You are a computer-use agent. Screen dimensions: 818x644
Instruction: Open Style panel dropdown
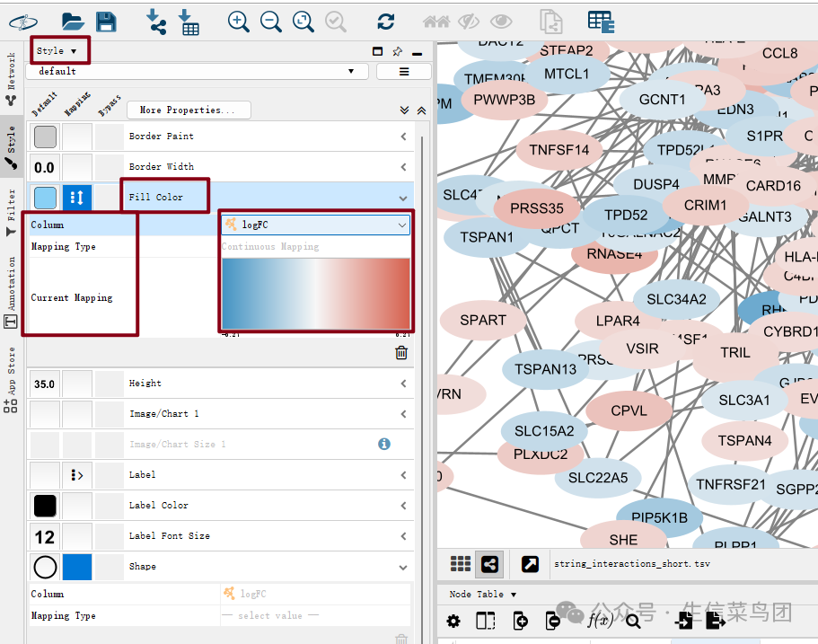(x=57, y=50)
